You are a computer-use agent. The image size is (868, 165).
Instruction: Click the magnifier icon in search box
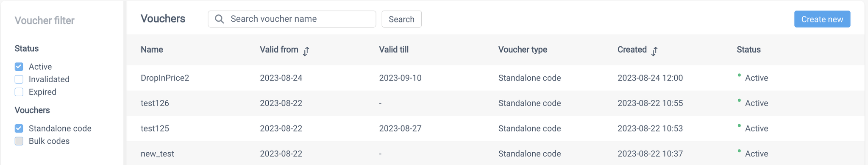(x=219, y=19)
